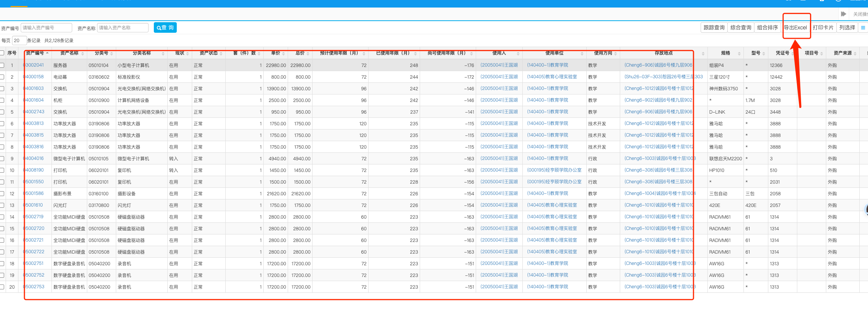
Task: Open asset link 04004016
Action: tap(34, 158)
